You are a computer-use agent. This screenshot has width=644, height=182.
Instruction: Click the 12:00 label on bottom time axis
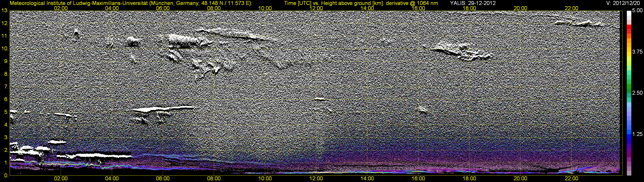point(316,179)
